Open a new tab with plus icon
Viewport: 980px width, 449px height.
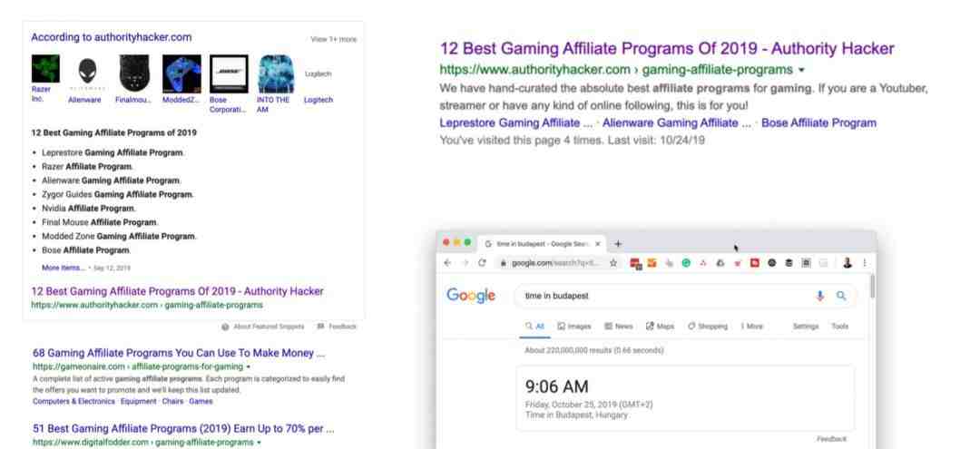(618, 244)
